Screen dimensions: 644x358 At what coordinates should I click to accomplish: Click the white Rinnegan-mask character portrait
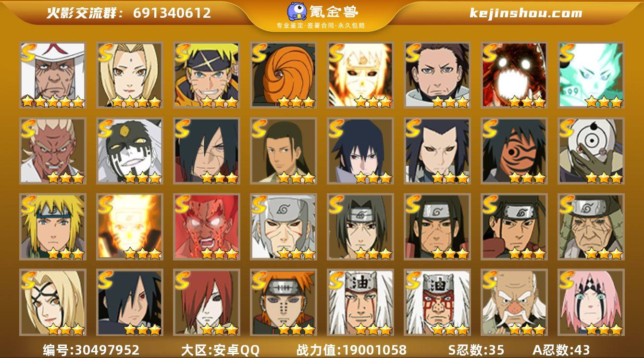591,150
